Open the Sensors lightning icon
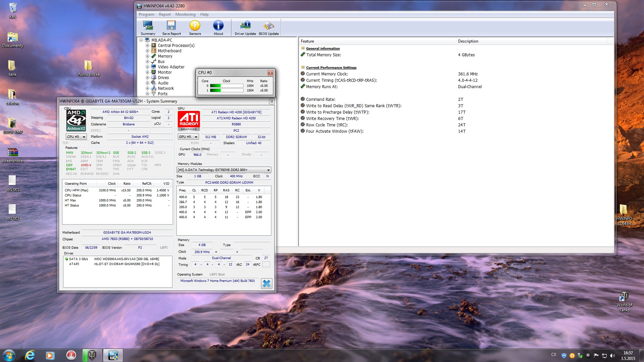644x362 pixels. coord(195,28)
